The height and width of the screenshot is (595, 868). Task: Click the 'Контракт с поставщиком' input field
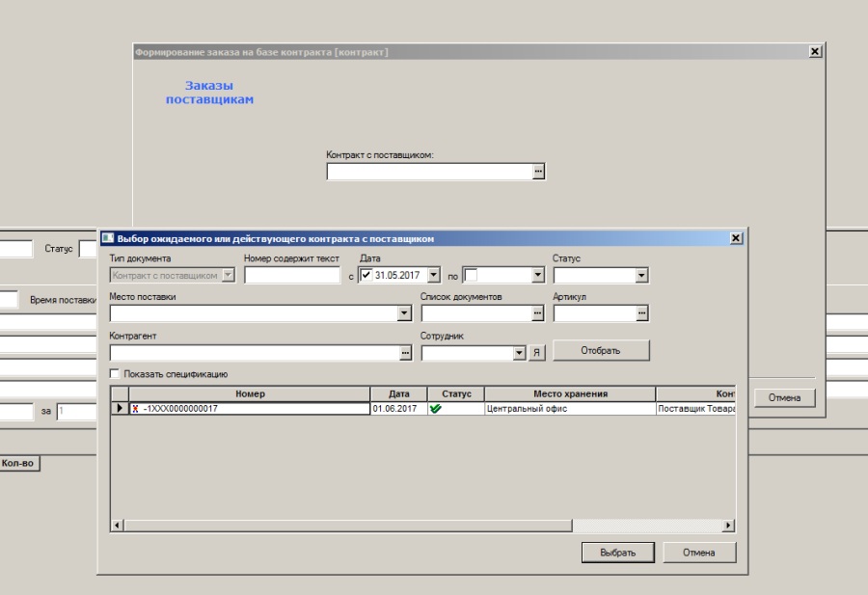coord(430,172)
